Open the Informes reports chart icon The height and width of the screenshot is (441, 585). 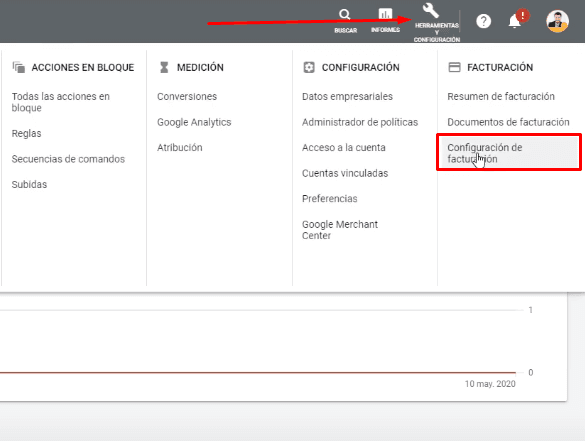click(385, 14)
